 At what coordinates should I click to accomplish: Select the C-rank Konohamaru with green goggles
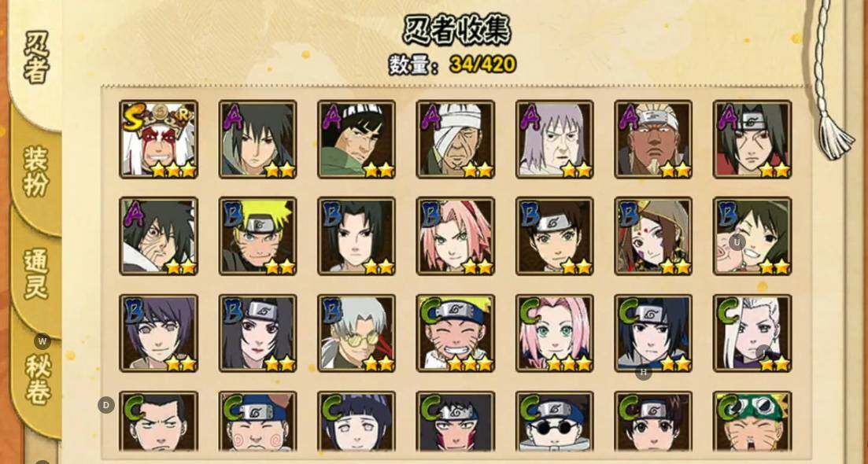pos(752,422)
